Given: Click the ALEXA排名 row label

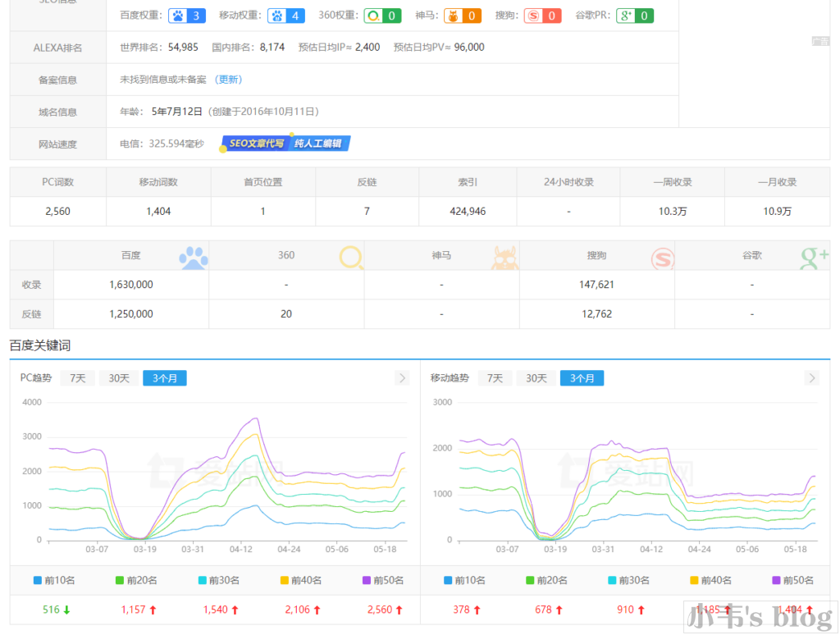Looking at the screenshot, I should point(58,48).
